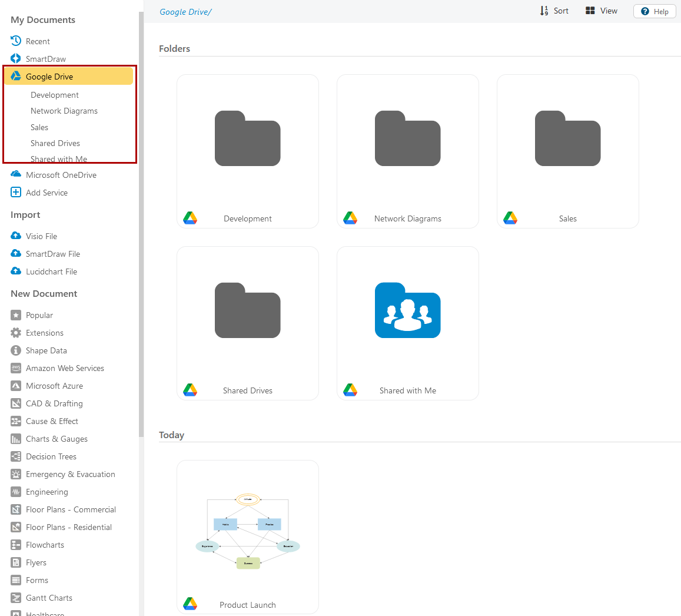Select the SmartDraw logo icon in sidebar
The width and height of the screenshot is (681, 616).
[16, 59]
